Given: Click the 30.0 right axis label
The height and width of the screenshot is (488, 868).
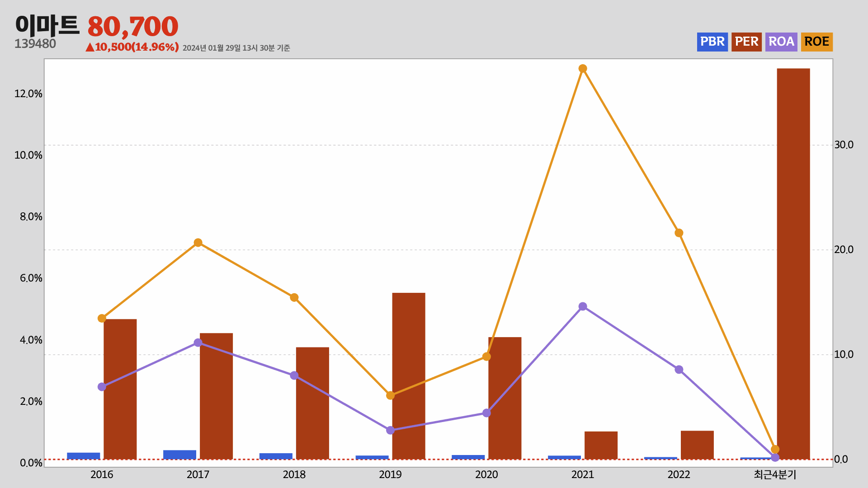Looking at the screenshot, I should tap(844, 145).
